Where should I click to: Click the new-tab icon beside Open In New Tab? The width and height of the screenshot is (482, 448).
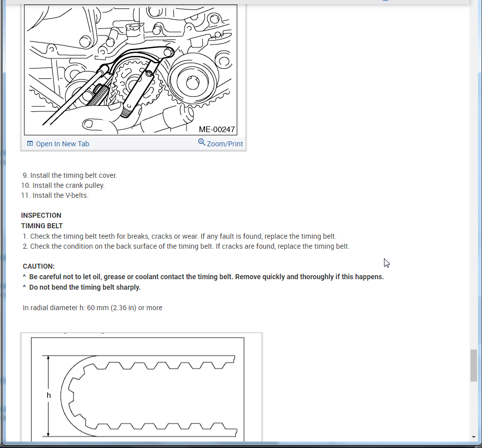tap(30, 144)
